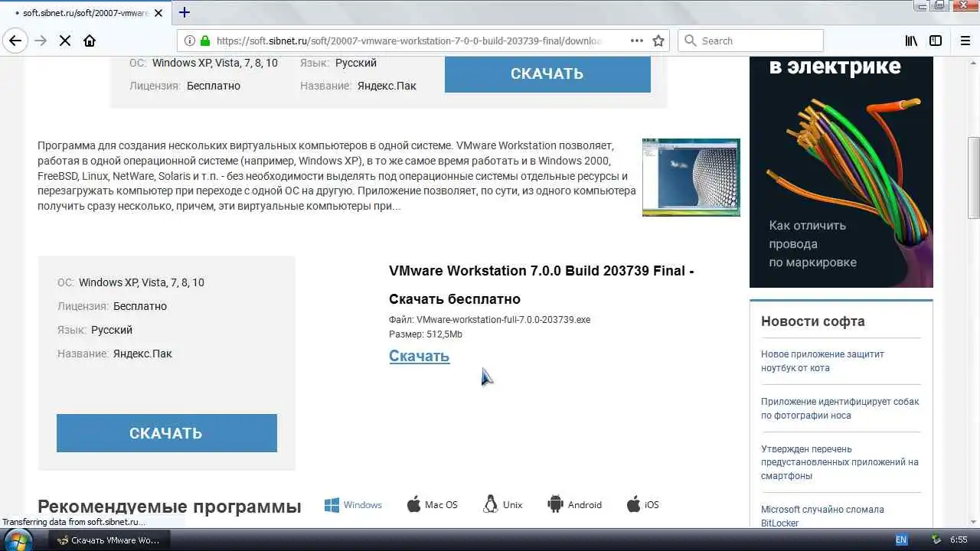Click 'Русский' language value in lower box

click(112, 330)
